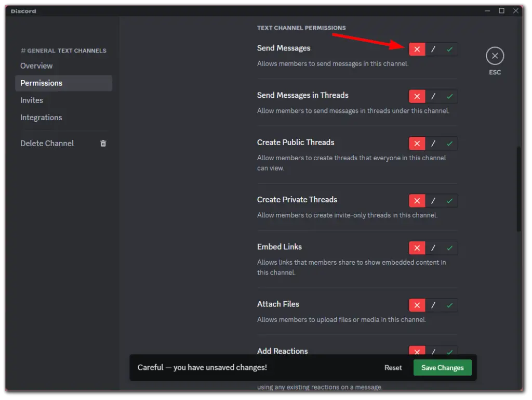The height and width of the screenshot is (400, 532).
Task: Switch to the Invites tab
Action: pos(32,100)
